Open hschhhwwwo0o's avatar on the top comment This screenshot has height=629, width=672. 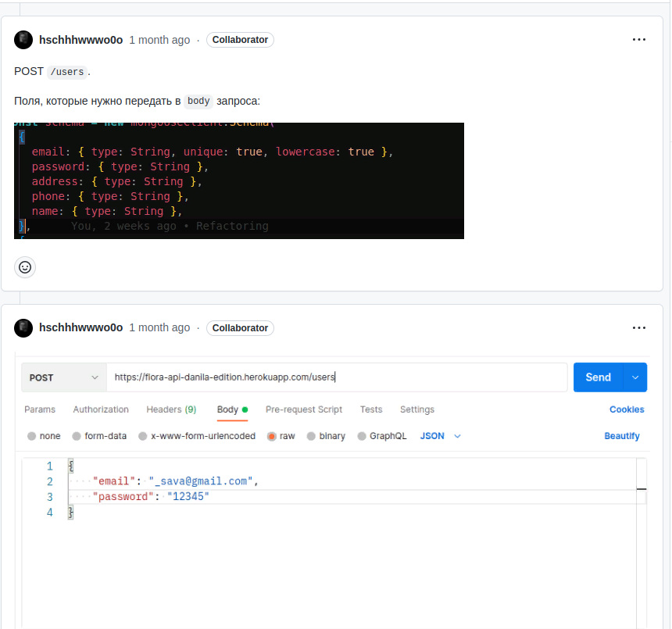[23, 39]
